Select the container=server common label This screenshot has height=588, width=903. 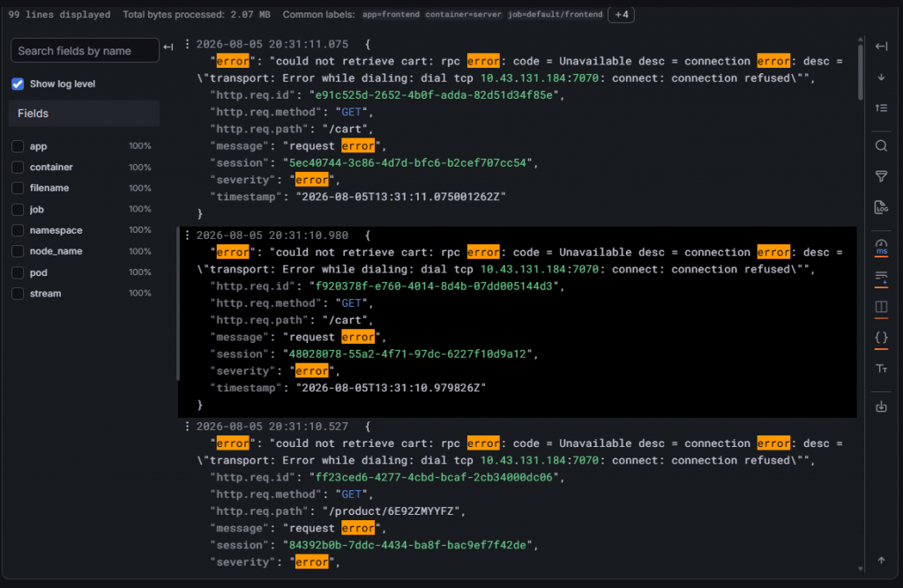tap(463, 14)
